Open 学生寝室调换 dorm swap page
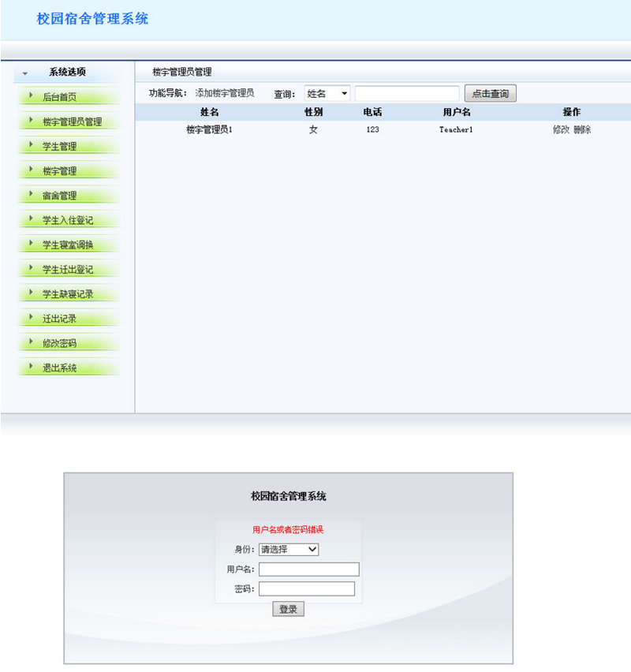631x672 pixels. (68, 244)
